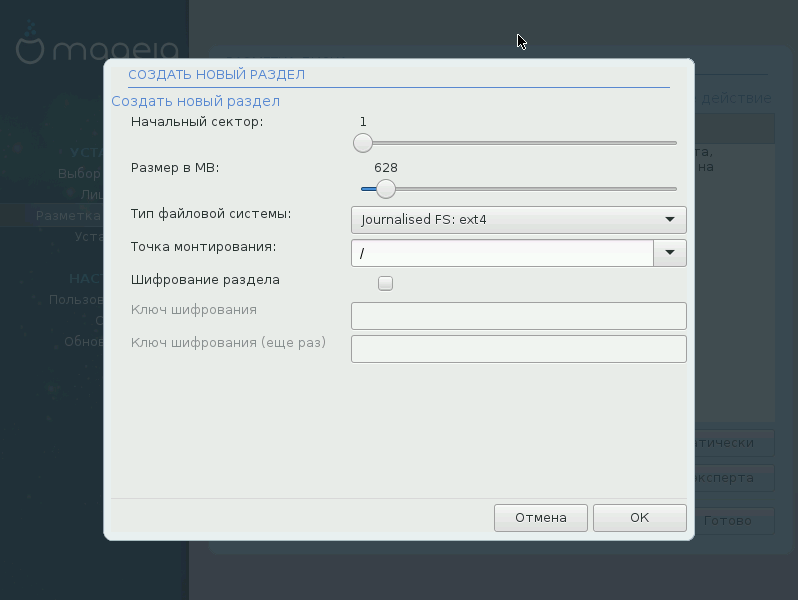Click the Размер в MB slider handle
The image size is (798, 600).
click(385, 189)
